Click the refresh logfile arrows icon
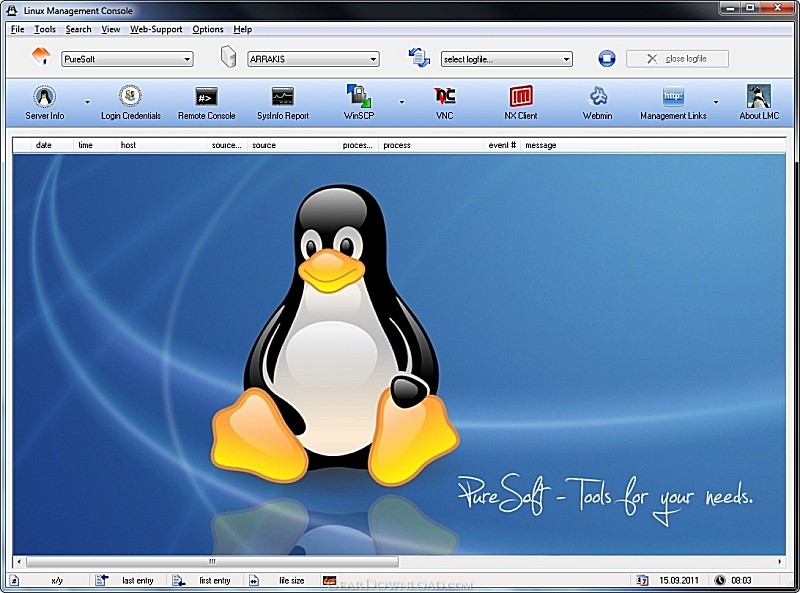Screen dimensions: 800x593 [419, 57]
